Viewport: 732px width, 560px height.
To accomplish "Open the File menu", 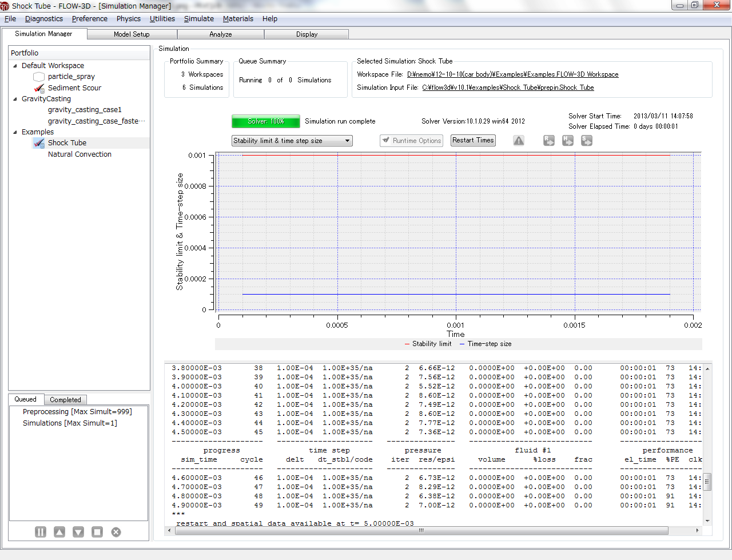I will pos(10,19).
